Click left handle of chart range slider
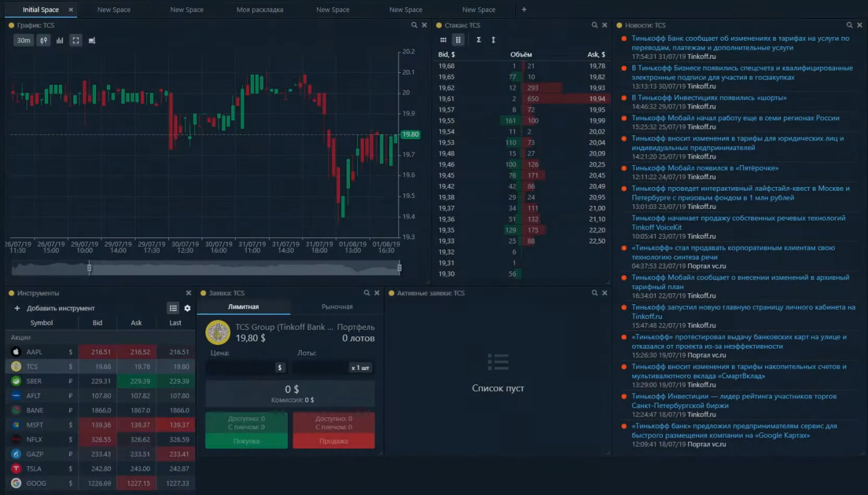Viewport: 868px width, 495px height. tap(89, 268)
